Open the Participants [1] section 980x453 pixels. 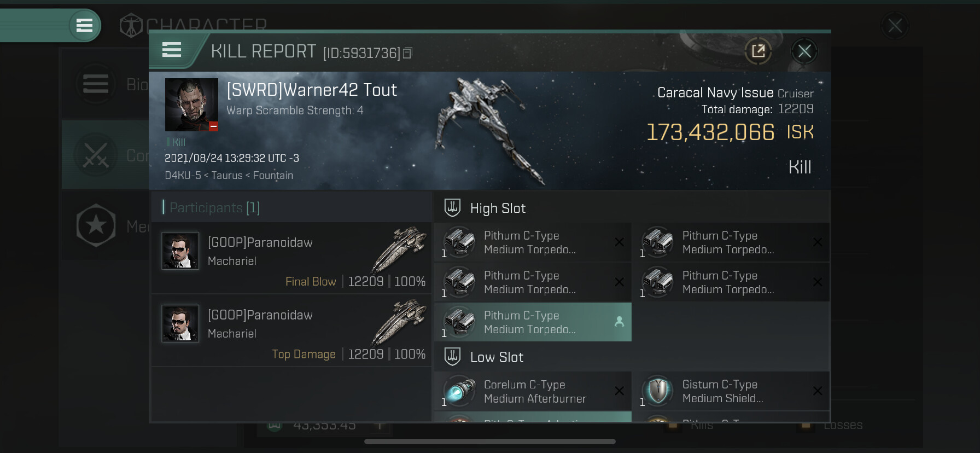(214, 208)
